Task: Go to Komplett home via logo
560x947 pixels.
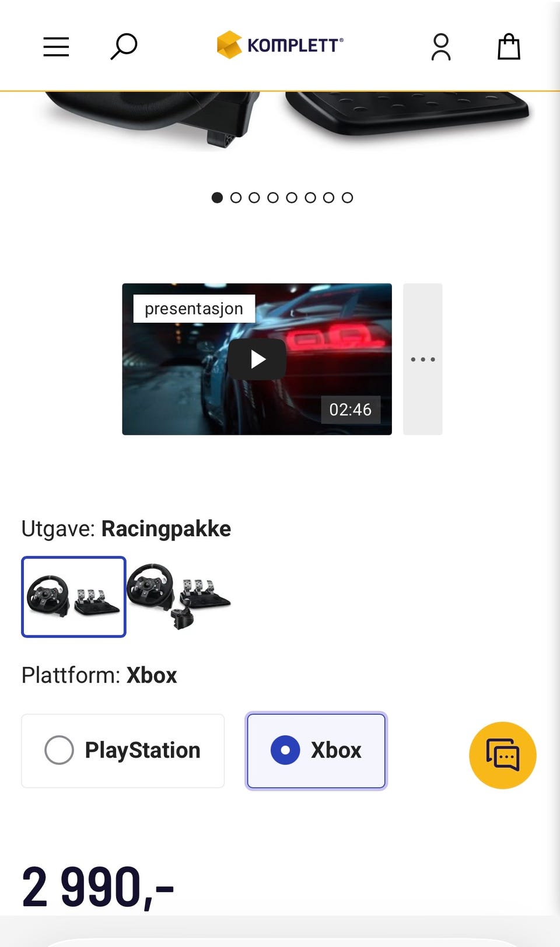Action: [280, 45]
